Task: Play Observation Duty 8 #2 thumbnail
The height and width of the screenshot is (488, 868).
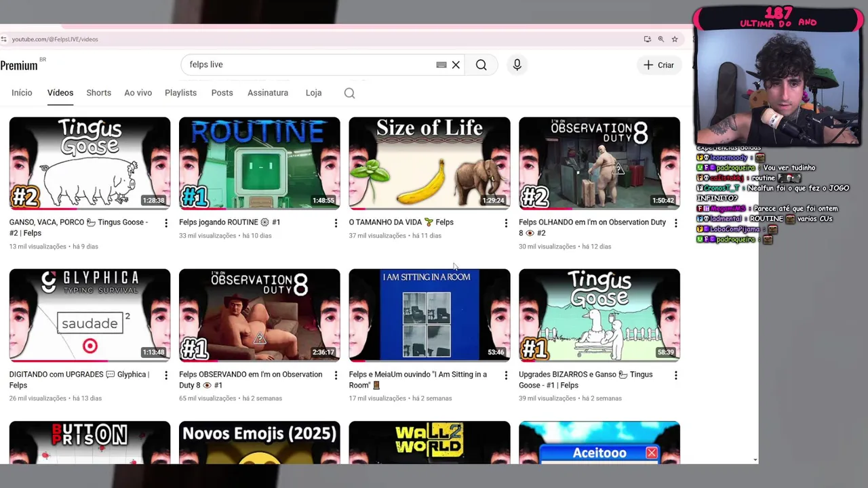Action: click(x=599, y=163)
